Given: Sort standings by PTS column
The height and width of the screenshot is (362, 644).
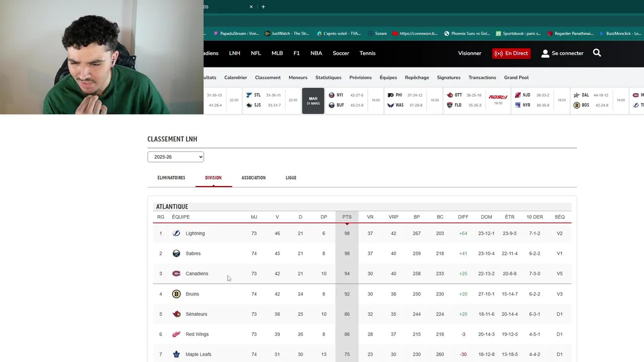Looking at the screenshot, I should tap(347, 217).
